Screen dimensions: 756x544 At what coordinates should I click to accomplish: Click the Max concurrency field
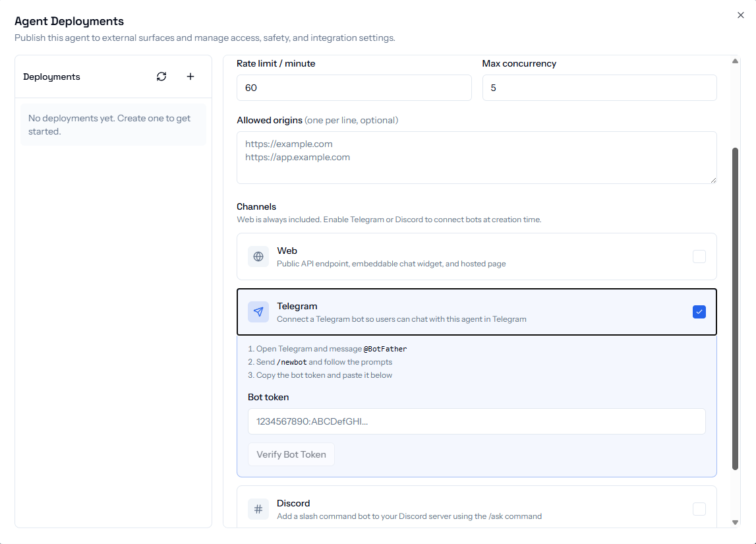[598, 88]
